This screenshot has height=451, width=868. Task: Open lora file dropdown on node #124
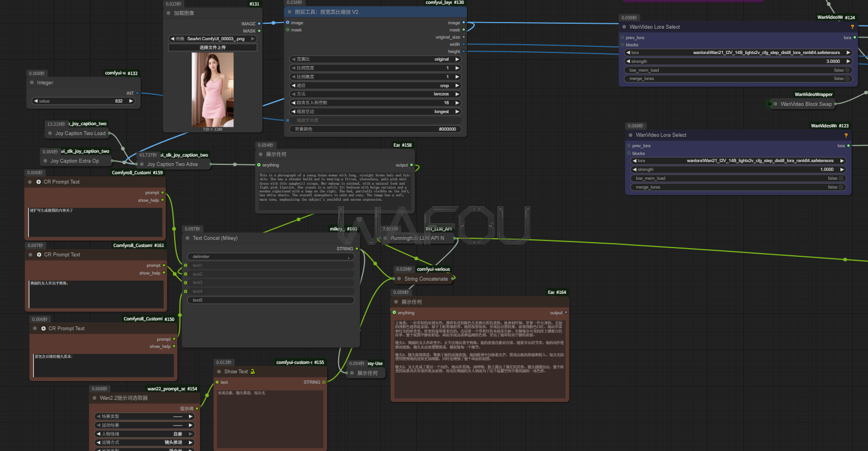click(x=738, y=52)
